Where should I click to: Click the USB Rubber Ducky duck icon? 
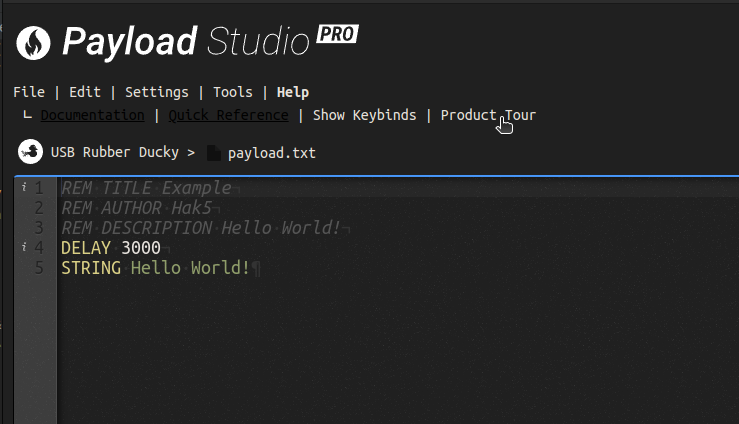[30, 152]
